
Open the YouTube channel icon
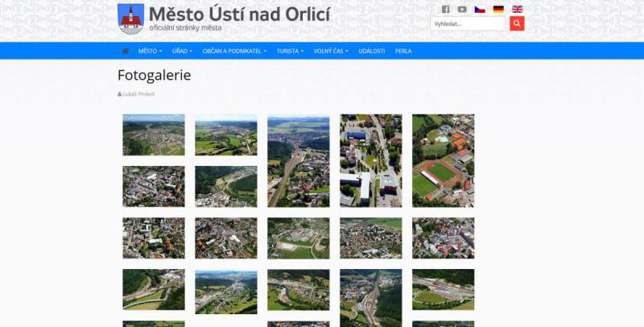click(x=462, y=10)
